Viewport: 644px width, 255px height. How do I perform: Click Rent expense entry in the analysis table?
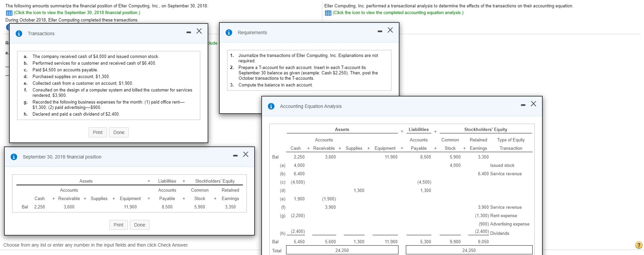click(503, 216)
